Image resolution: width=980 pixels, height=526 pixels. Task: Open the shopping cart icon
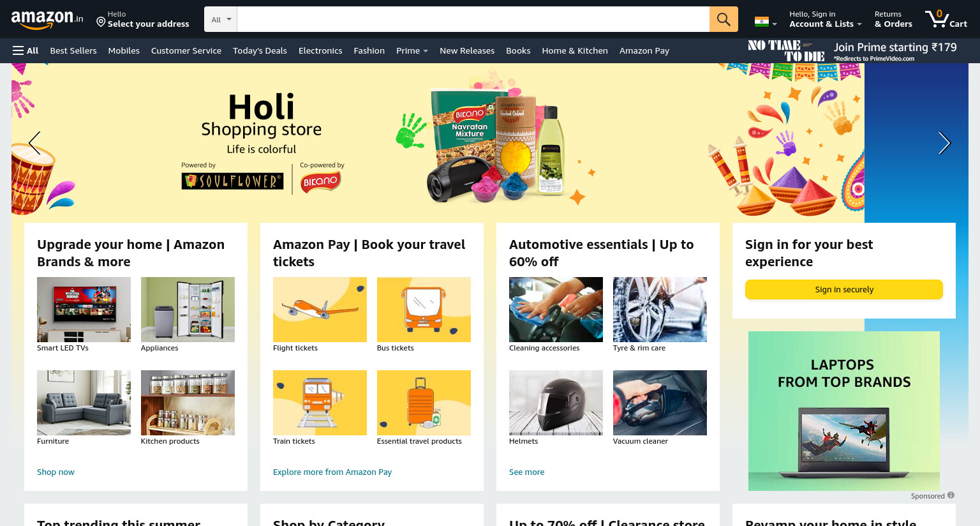pos(946,19)
